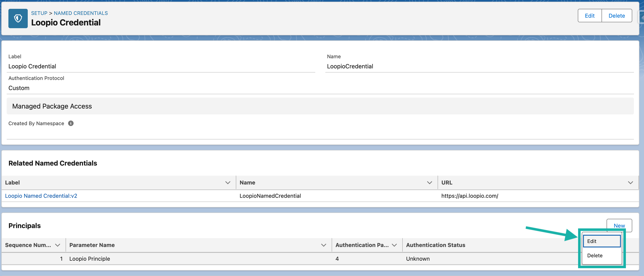Screen dimensions: 644x276
Task: Click authentication parameters value 4
Action: pos(337,259)
